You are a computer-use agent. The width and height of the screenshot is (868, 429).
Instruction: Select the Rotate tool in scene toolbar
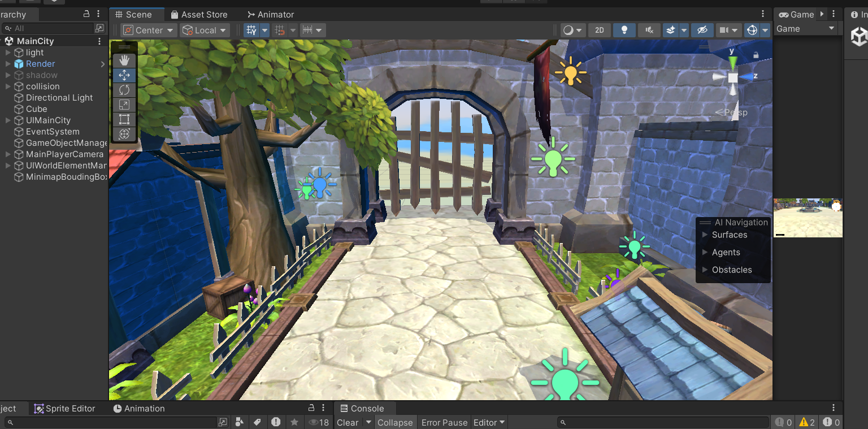(x=124, y=90)
